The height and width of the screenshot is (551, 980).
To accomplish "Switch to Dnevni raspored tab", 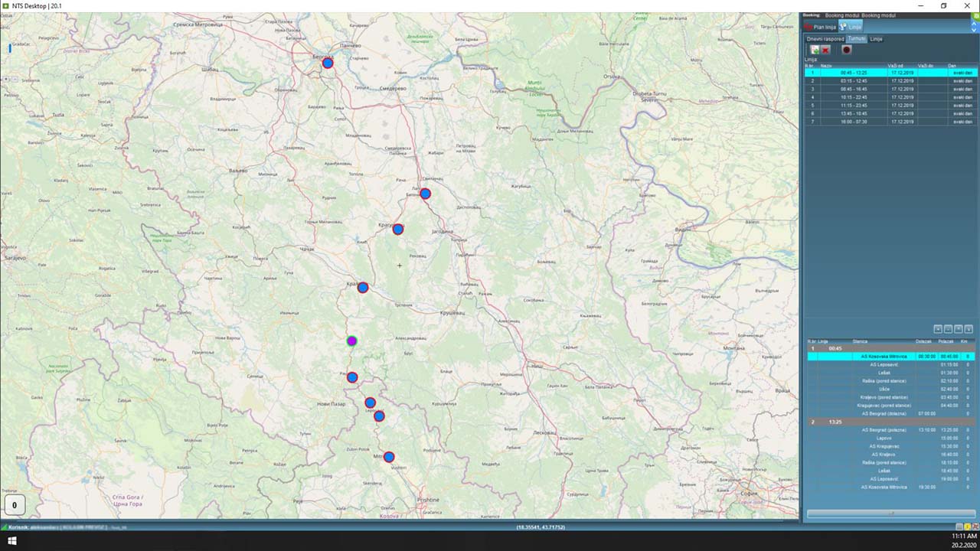I will 825,38.
